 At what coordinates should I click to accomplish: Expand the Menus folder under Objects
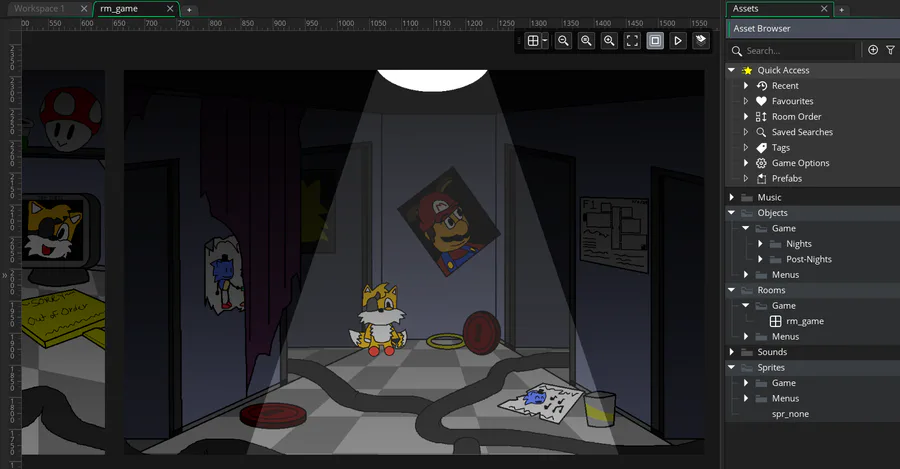coord(746,275)
